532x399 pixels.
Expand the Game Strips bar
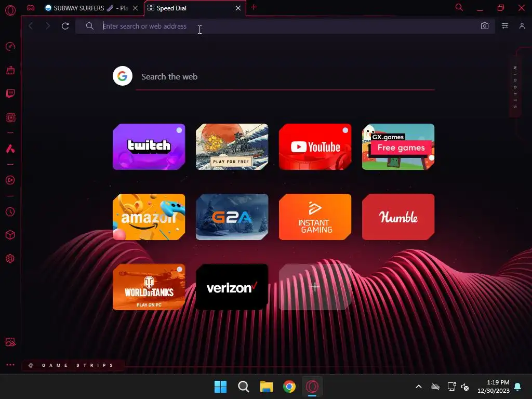click(x=73, y=365)
